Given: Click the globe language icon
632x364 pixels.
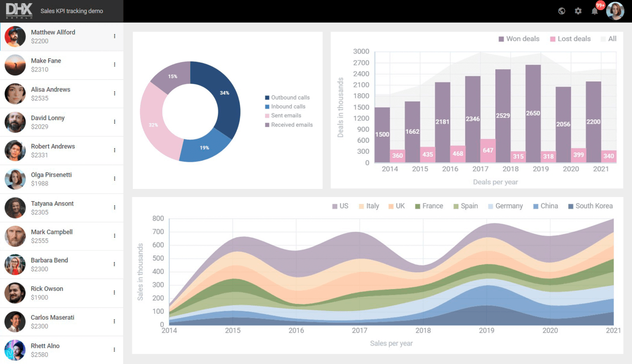Looking at the screenshot, I should click(561, 11).
